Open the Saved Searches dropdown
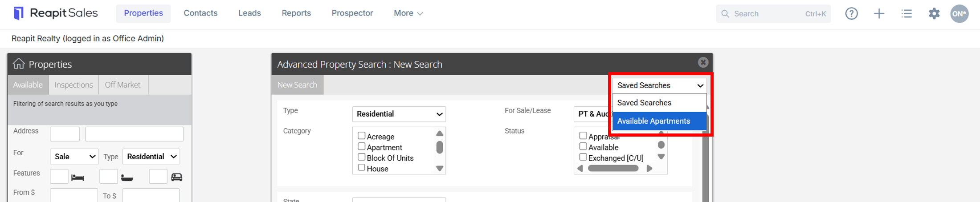This screenshot has width=980, height=202. click(x=659, y=85)
